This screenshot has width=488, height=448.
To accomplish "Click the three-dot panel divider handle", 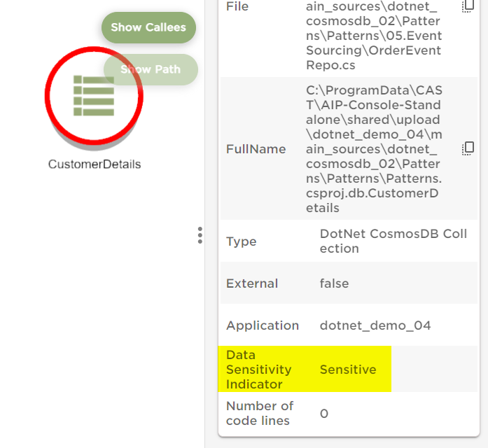I will (200, 235).
